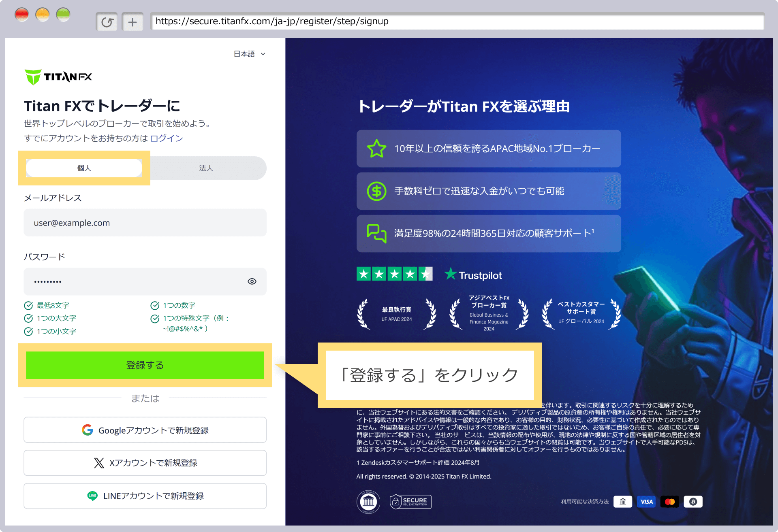Click the 1つの大文字 check mark
This screenshot has width=778, height=532.
click(x=28, y=318)
